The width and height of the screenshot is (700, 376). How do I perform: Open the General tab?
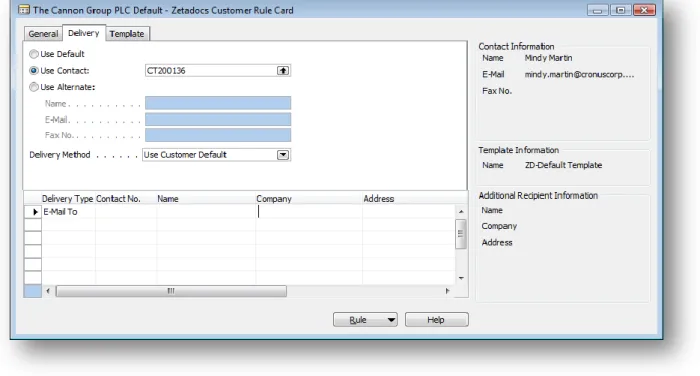tap(43, 34)
